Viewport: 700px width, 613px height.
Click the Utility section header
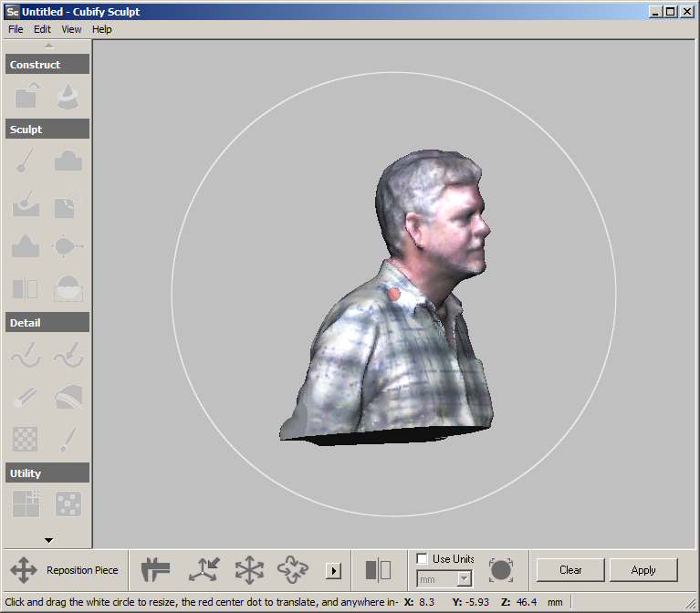coord(47,473)
